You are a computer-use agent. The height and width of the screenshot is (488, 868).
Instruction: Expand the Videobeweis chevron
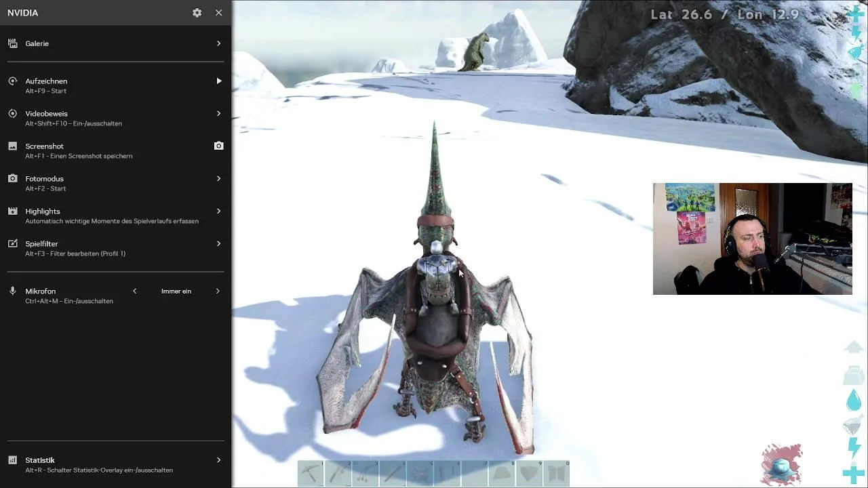coord(218,114)
